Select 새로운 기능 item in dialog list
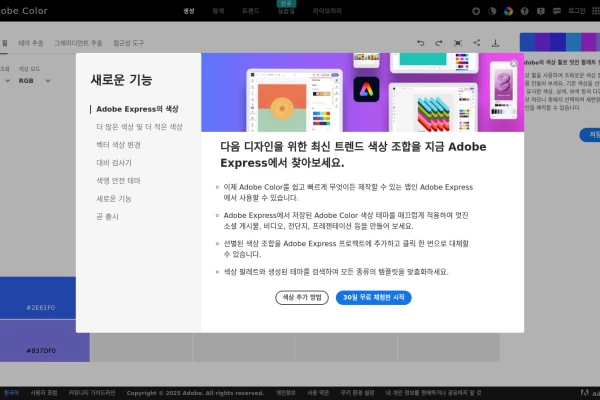Screen dimensions: 600x400 tap(114, 199)
